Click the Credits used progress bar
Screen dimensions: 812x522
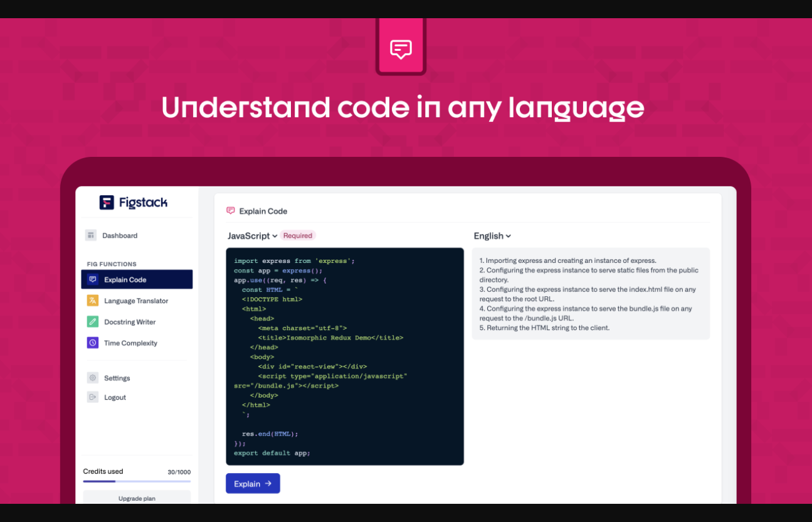click(x=137, y=481)
